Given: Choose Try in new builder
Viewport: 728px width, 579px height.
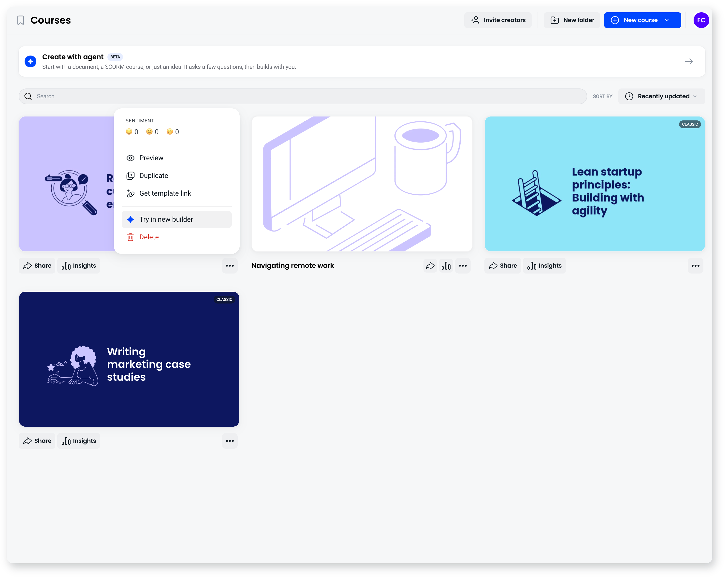Looking at the screenshot, I should pos(177,219).
